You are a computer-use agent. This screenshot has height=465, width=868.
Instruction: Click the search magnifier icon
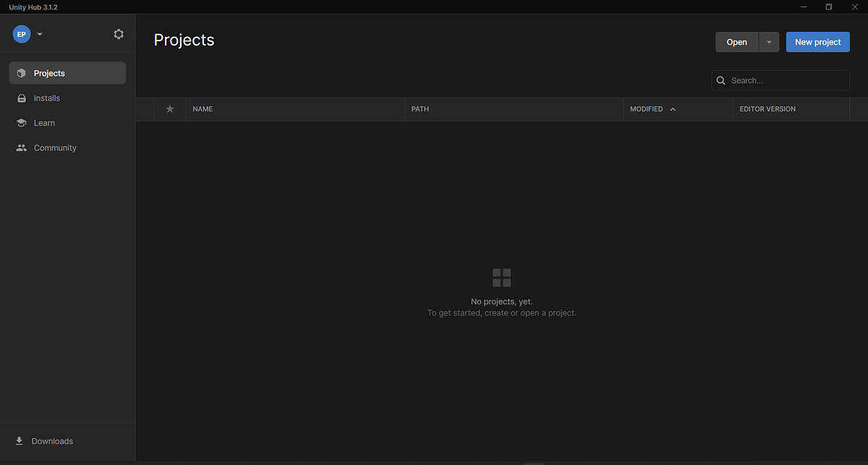click(x=720, y=80)
